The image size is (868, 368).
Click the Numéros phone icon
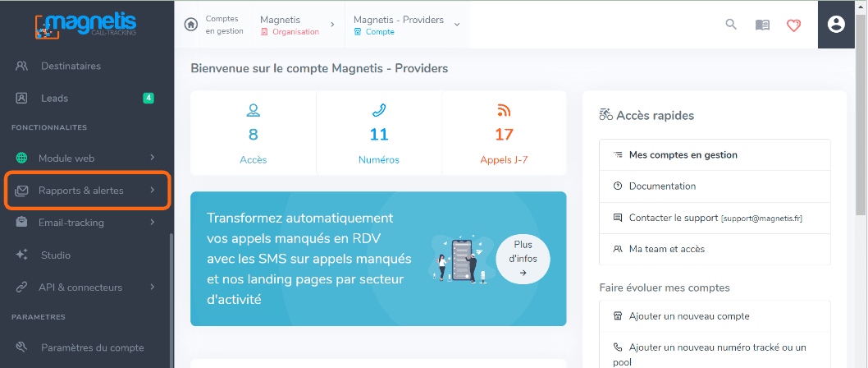point(379,110)
